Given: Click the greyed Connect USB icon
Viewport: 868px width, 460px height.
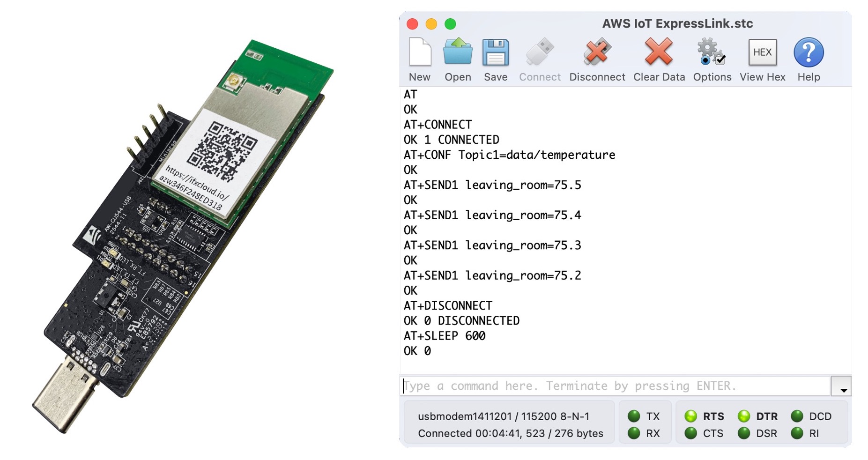Looking at the screenshot, I should tap(540, 52).
